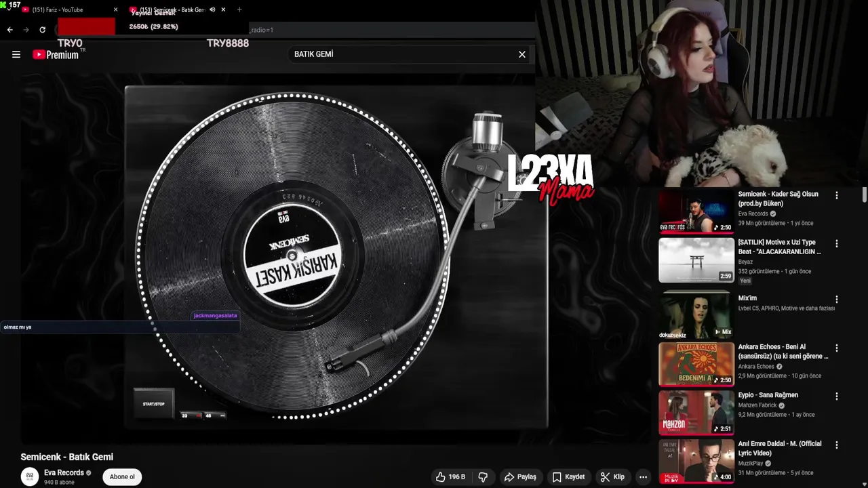The height and width of the screenshot is (488, 868).
Task: Dislike the Batık Gemi video
Action: [x=483, y=477]
